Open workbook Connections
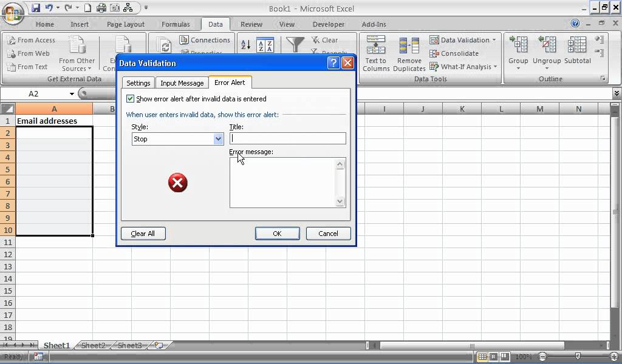Screen dimensions: 622x364 tap(205, 40)
